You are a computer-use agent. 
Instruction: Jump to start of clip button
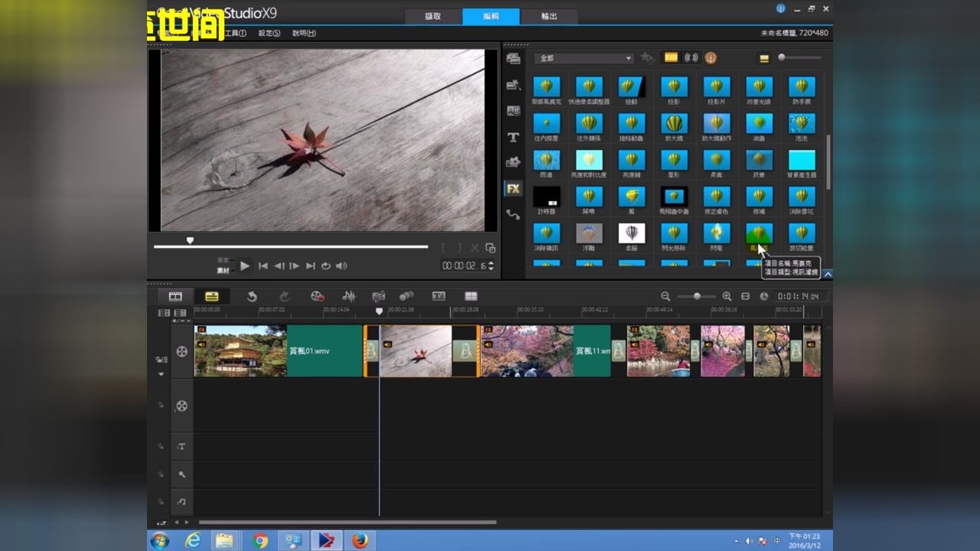[x=263, y=266]
